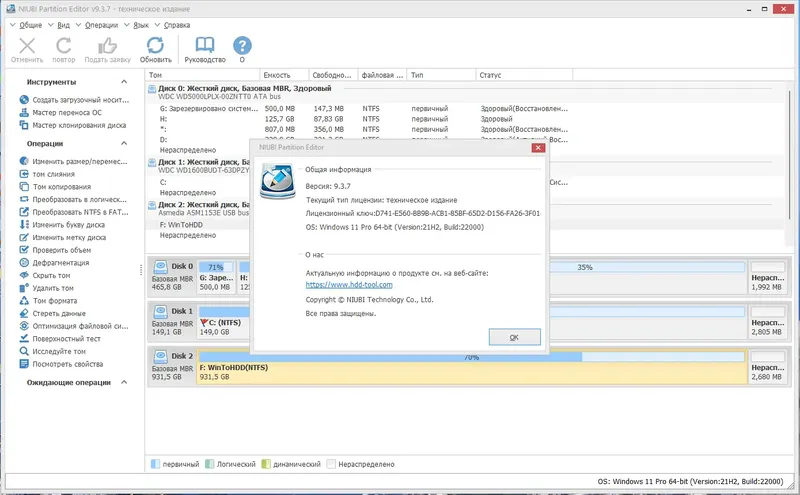Screen dimensions: 800x495
Task: Click the том слияния icon
Action: 24,174
